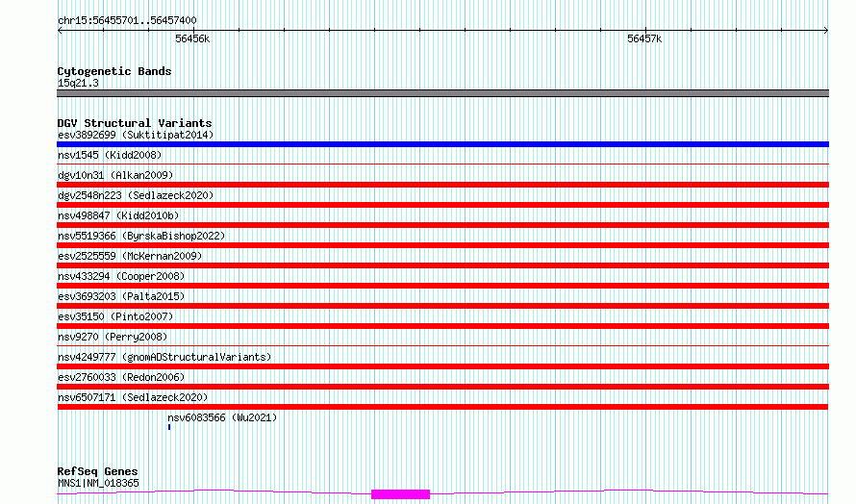
Task: Click the esv35150 (Pinto2007) label
Action: pyautogui.click(x=115, y=316)
